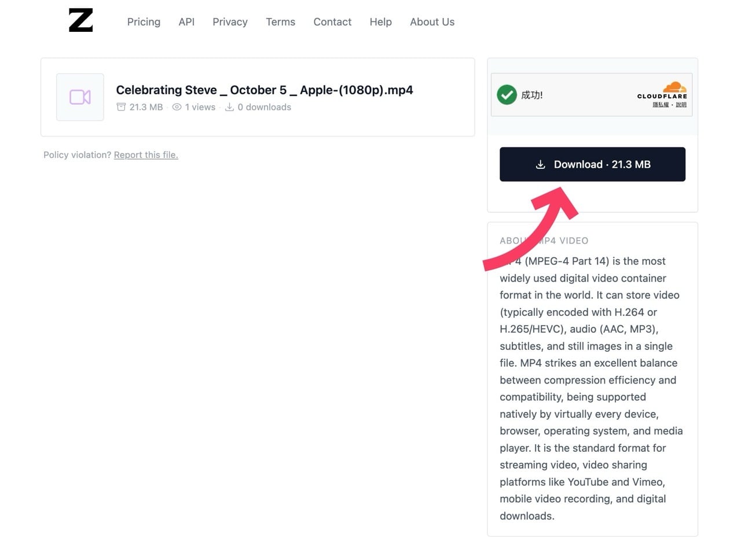The image size is (741, 560).
Task: Open the Pricing page
Action: click(x=144, y=22)
